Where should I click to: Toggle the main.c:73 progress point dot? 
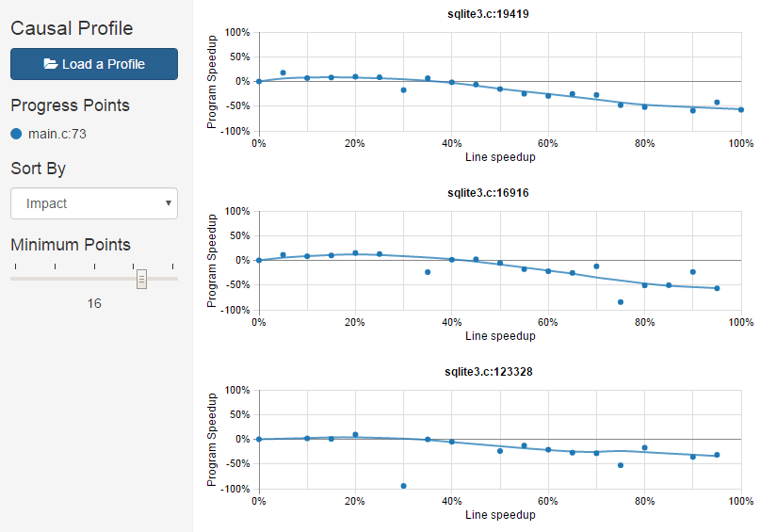point(16,134)
